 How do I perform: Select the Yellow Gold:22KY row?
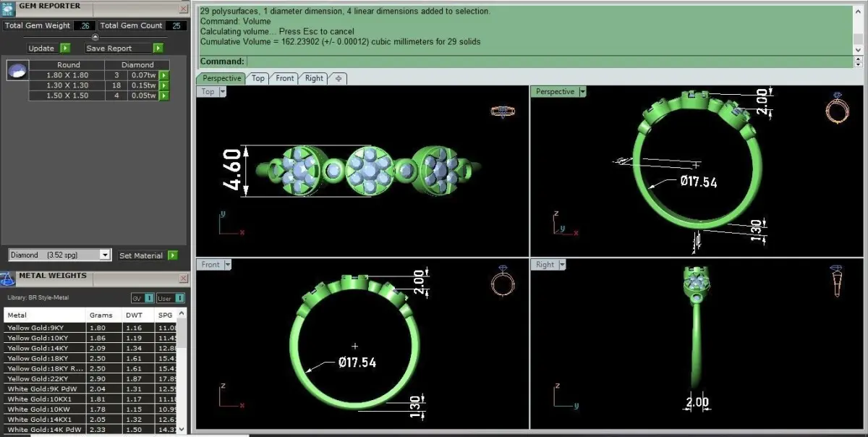[90, 378]
